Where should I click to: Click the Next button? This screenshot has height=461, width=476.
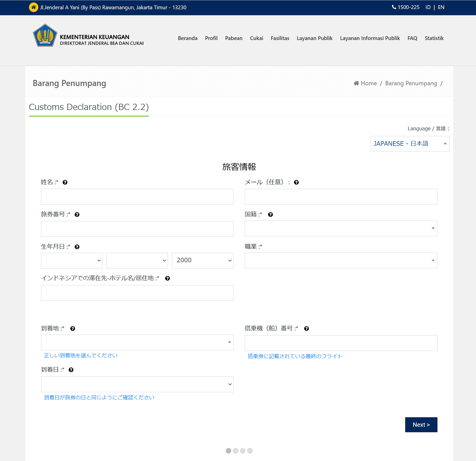click(x=421, y=424)
